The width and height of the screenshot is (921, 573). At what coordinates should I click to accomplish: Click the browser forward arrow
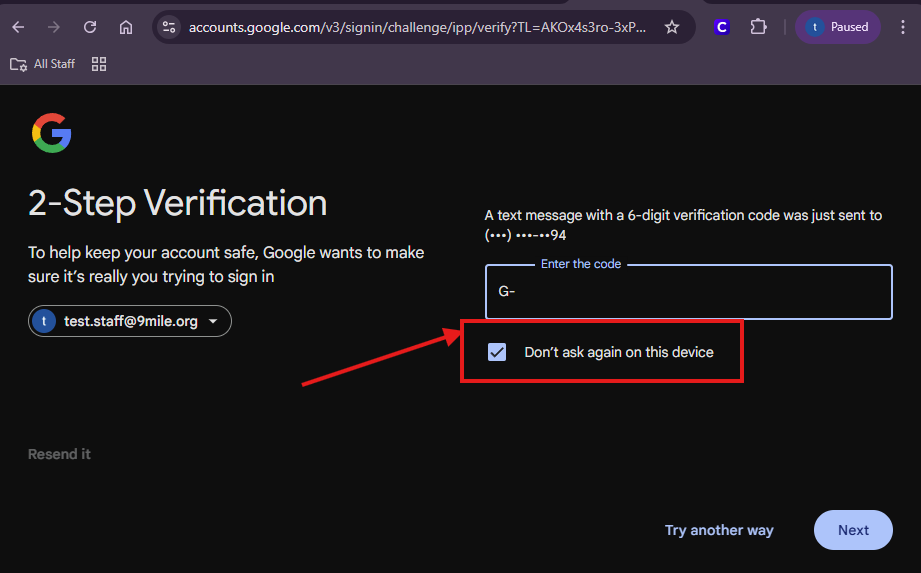click(54, 27)
